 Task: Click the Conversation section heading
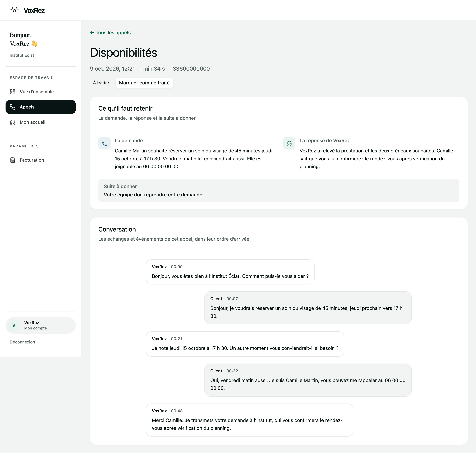[117, 229]
